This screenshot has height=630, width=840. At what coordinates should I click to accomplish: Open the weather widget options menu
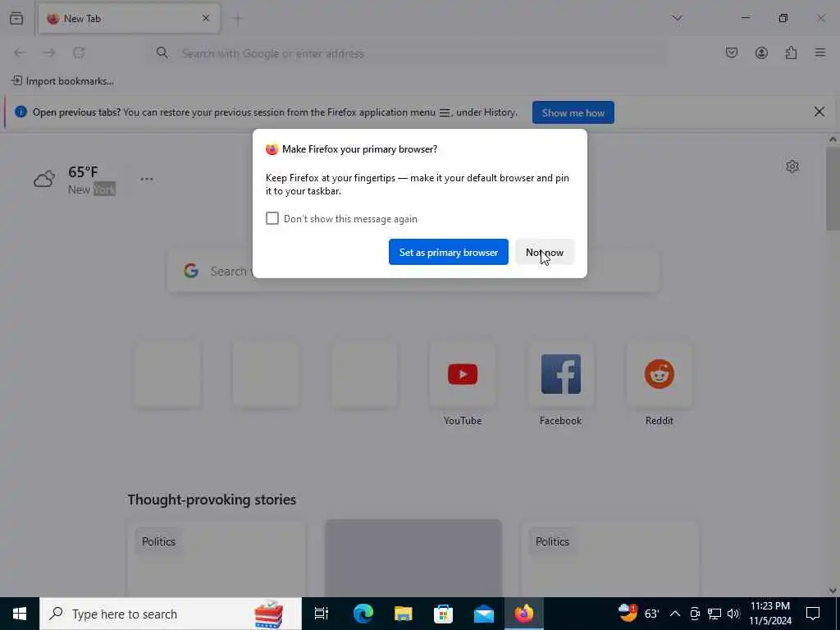[x=146, y=179]
